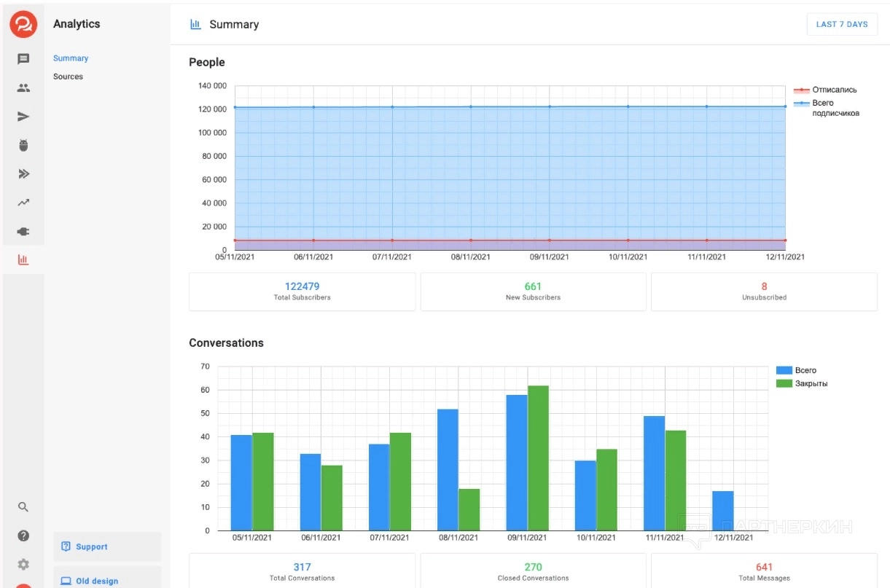
Task: Open the settings gear icon
Action: pyautogui.click(x=23, y=564)
